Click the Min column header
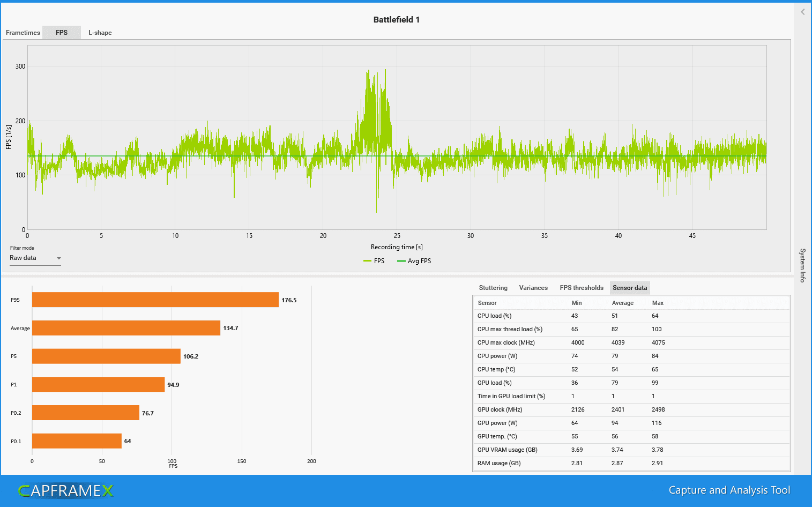812x507 pixels. pos(577,303)
